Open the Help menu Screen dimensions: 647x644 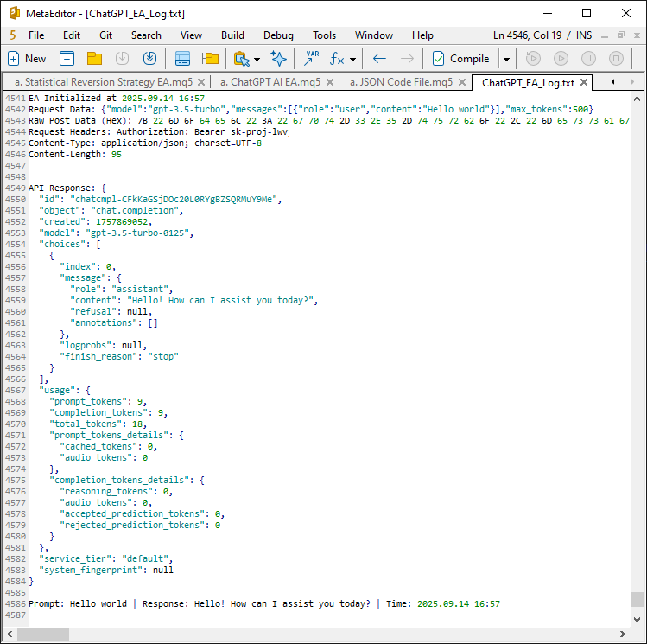[x=422, y=35]
